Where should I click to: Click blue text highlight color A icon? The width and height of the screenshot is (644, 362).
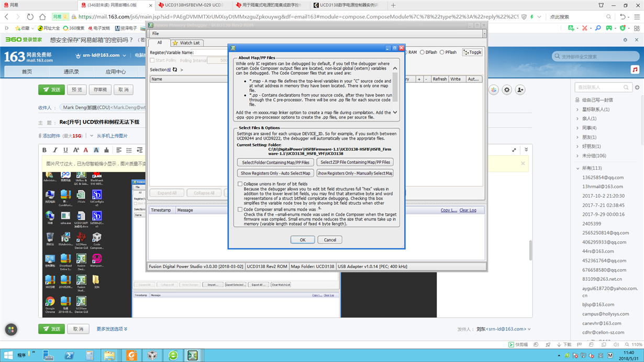pyautogui.click(x=96, y=150)
